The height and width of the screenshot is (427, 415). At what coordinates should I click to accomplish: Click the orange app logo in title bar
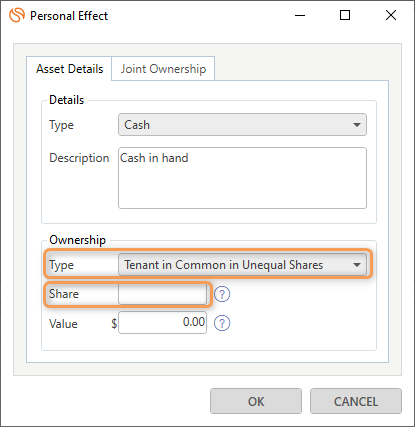17,15
